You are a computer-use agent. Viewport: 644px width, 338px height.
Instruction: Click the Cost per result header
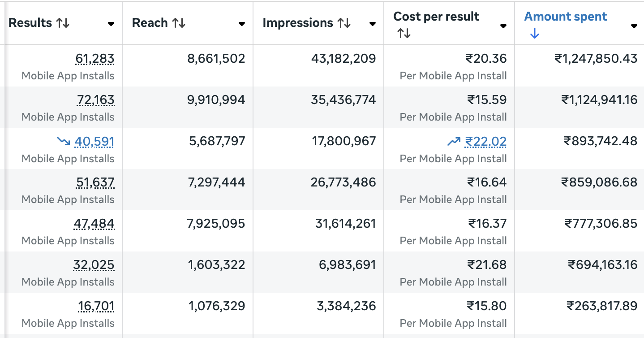pos(436,17)
